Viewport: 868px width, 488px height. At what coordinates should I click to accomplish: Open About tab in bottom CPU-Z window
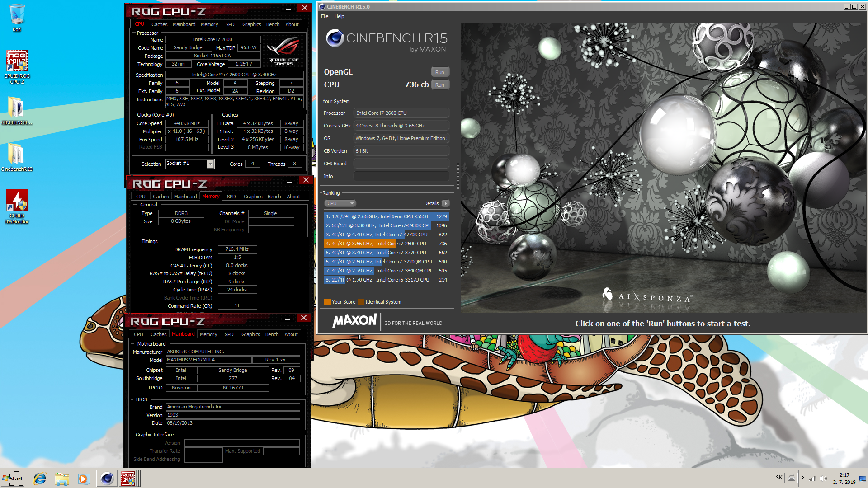(291, 334)
